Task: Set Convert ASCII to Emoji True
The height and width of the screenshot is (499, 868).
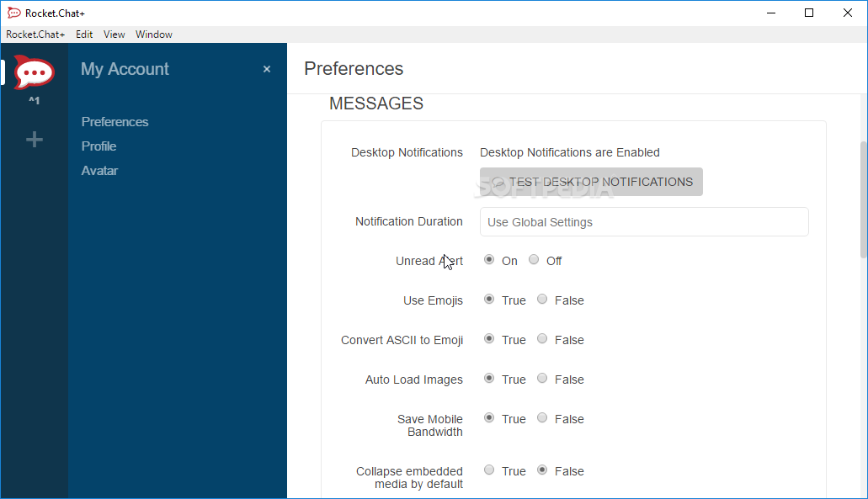Action: [489, 338]
